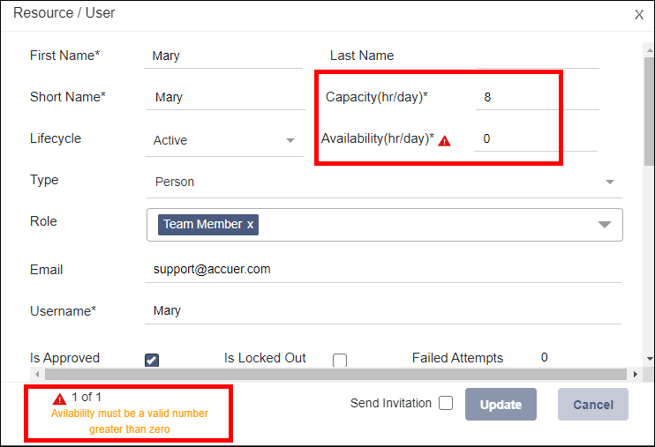The height and width of the screenshot is (447, 655).
Task: Open the Role selection dropdown arrow
Action: 604,225
